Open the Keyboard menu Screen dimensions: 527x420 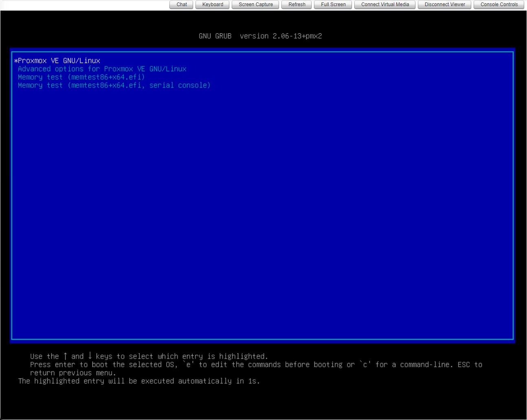point(213,4)
